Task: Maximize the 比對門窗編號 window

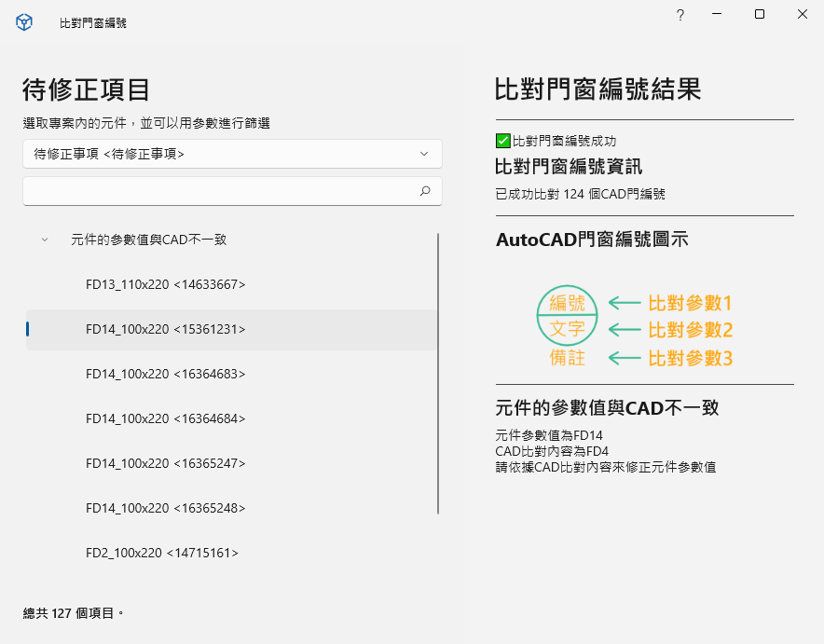Action: pos(760,15)
